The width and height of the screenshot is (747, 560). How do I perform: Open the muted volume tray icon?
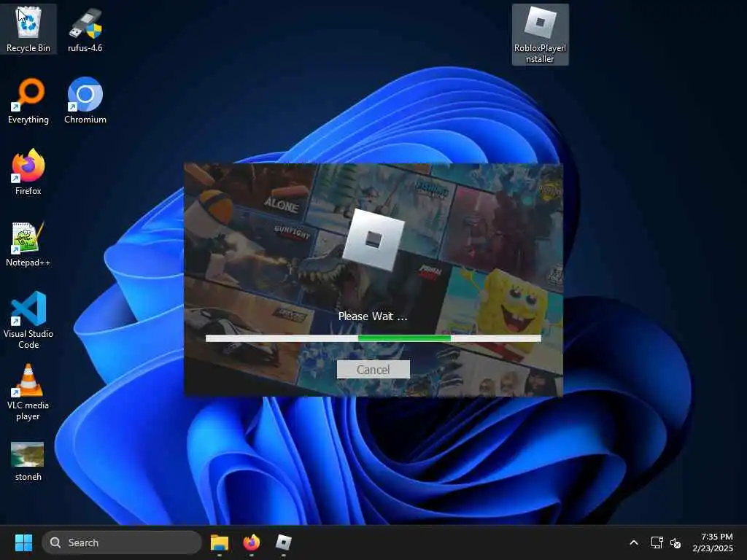point(676,542)
